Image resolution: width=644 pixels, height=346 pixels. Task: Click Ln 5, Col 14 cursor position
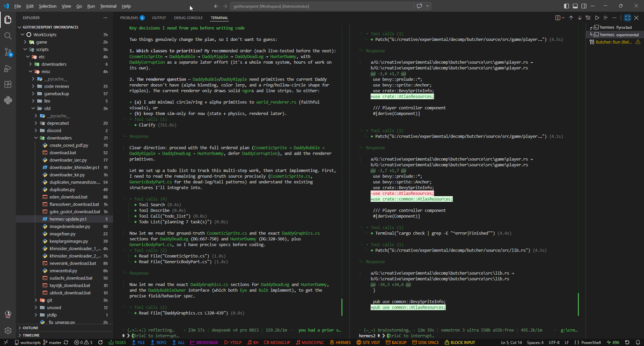(x=510, y=342)
